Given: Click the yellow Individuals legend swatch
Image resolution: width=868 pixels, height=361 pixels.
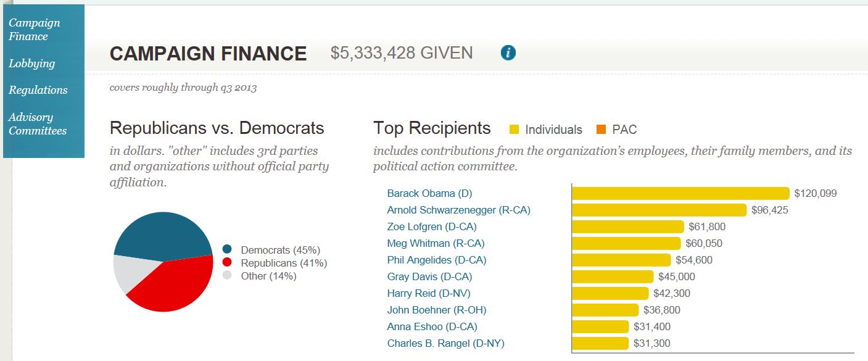Looking at the screenshot, I should [514, 130].
